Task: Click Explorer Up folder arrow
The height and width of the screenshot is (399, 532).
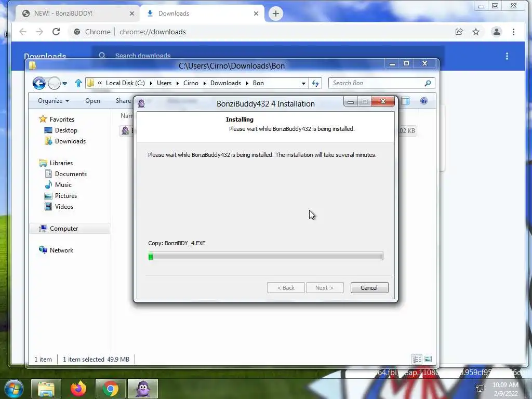Action: (x=78, y=83)
